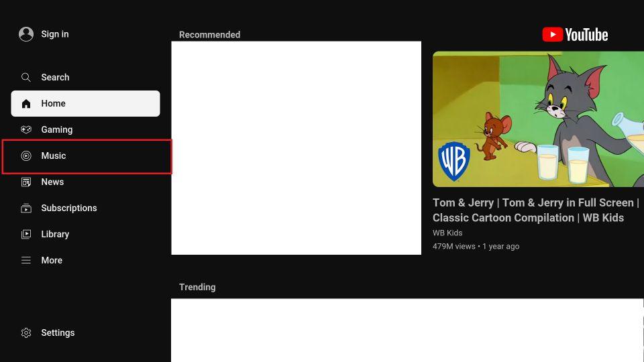644x362 pixels.
Task: Open Sign in link
Action: (55, 34)
